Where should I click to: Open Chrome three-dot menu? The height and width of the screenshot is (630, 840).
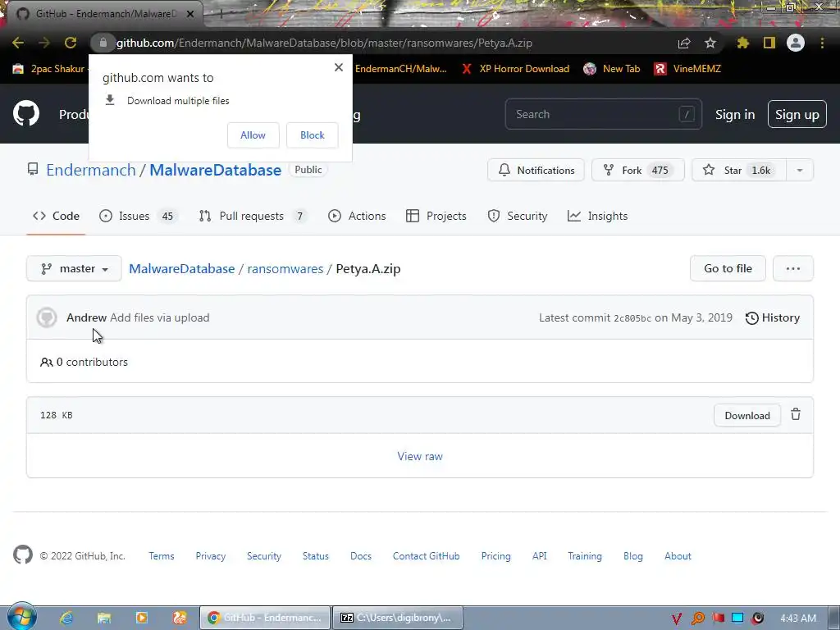[822, 43]
